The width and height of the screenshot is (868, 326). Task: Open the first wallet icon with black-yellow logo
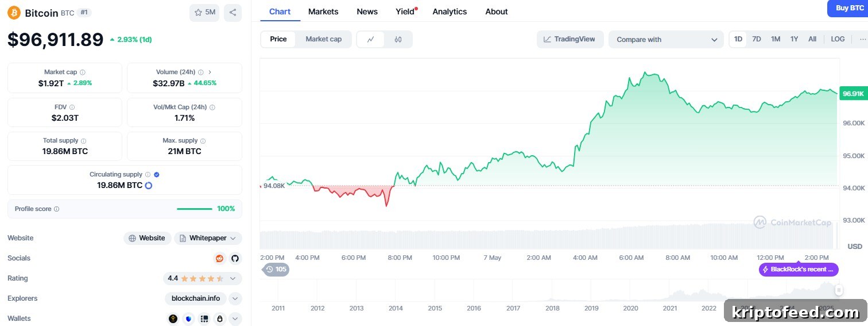point(173,319)
